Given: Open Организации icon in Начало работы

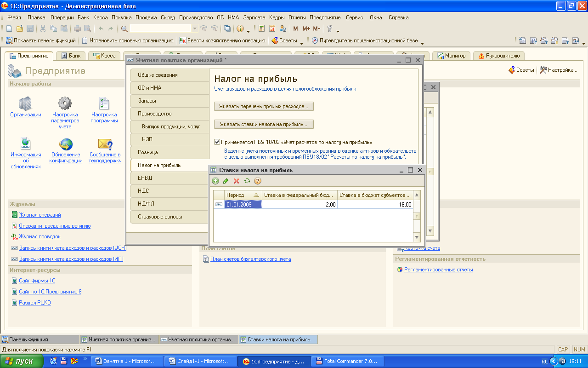Looking at the screenshot, I should (25, 103).
